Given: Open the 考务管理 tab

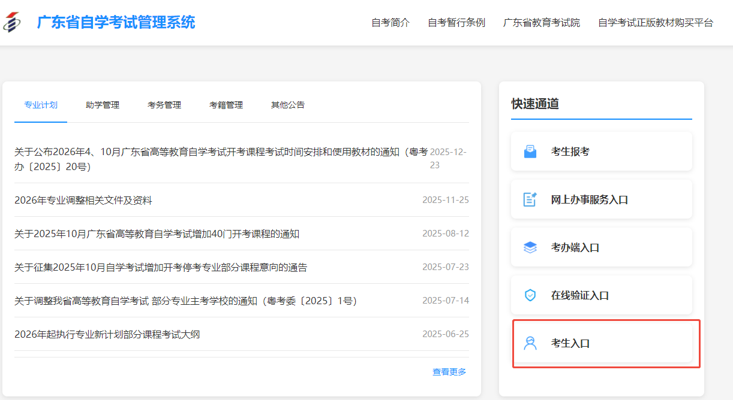Looking at the screenshot, I should tap(164, 105).
